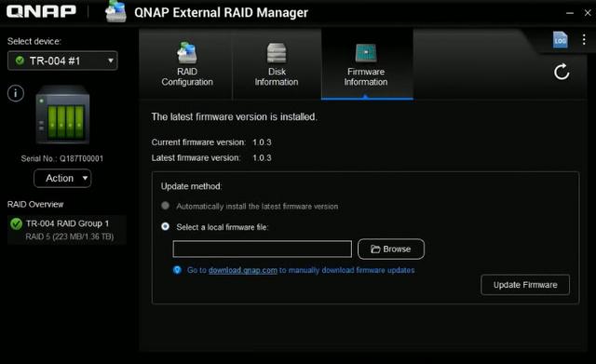Image resolution: width=596 pixels, height=364 pixels.
Task: Close the RAID Manager window
Action: [588, 13]
